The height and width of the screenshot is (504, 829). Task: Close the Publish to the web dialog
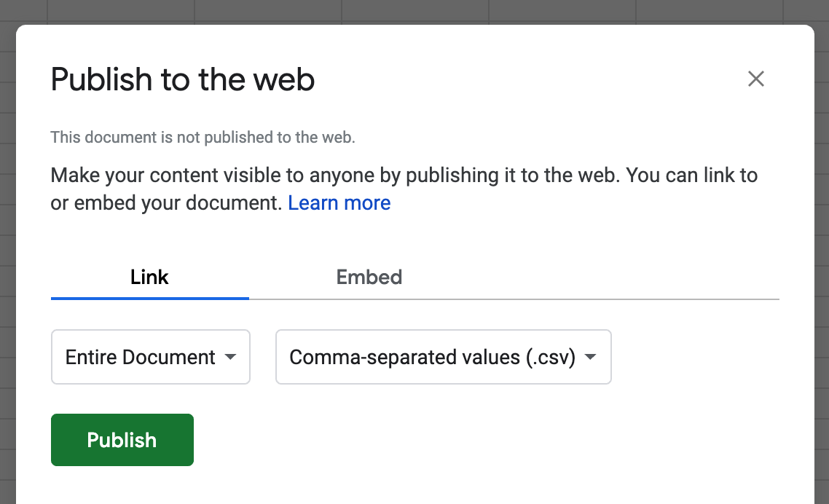755,79
